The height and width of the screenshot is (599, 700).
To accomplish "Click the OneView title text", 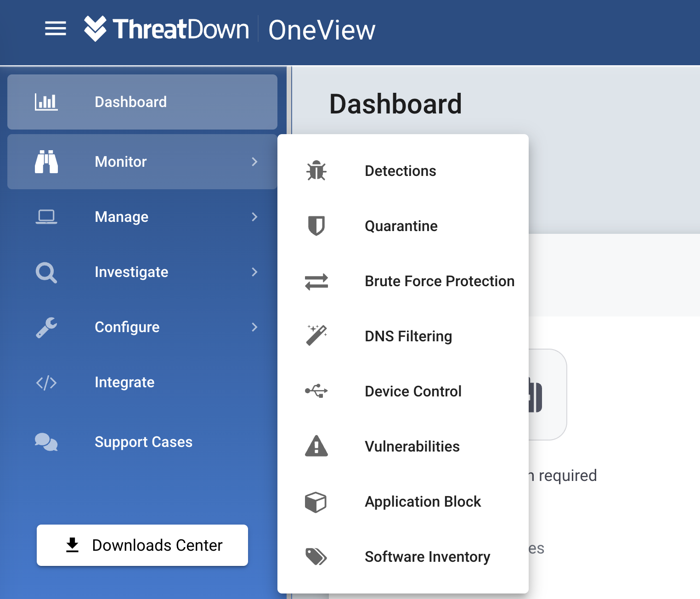I will [322, 30].
